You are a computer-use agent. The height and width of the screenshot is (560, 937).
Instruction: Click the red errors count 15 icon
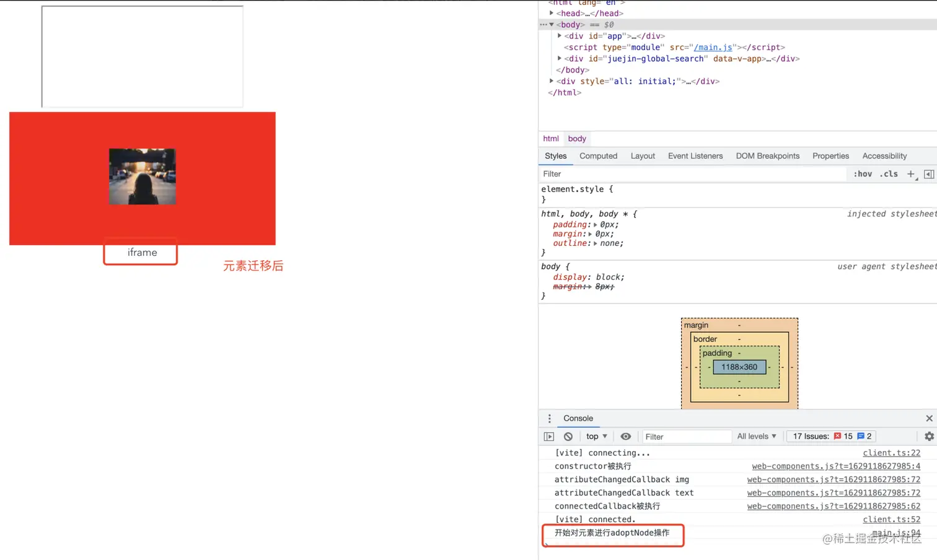pos(837,436)
